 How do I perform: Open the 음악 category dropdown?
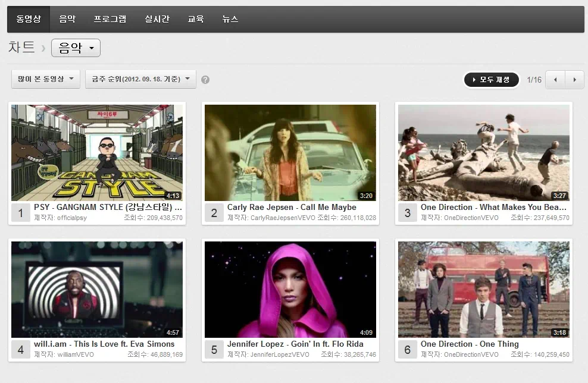tap(76, 48)
